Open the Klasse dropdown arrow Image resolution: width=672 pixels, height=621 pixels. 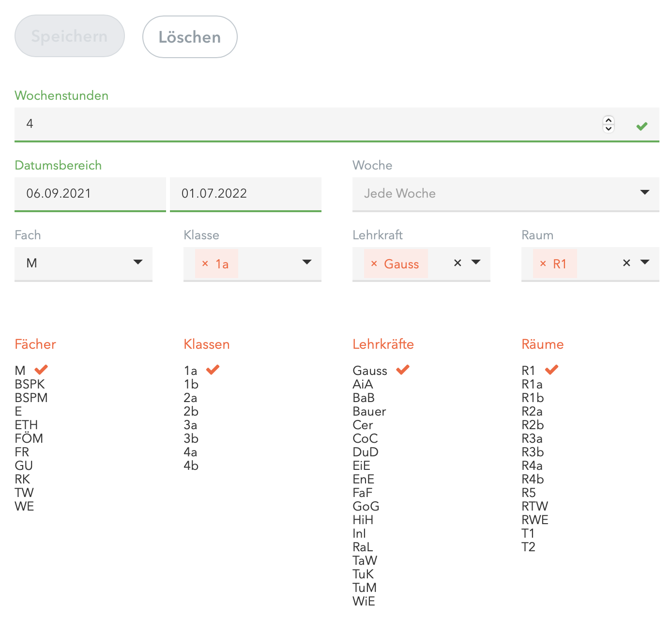[x=306, y=263]
